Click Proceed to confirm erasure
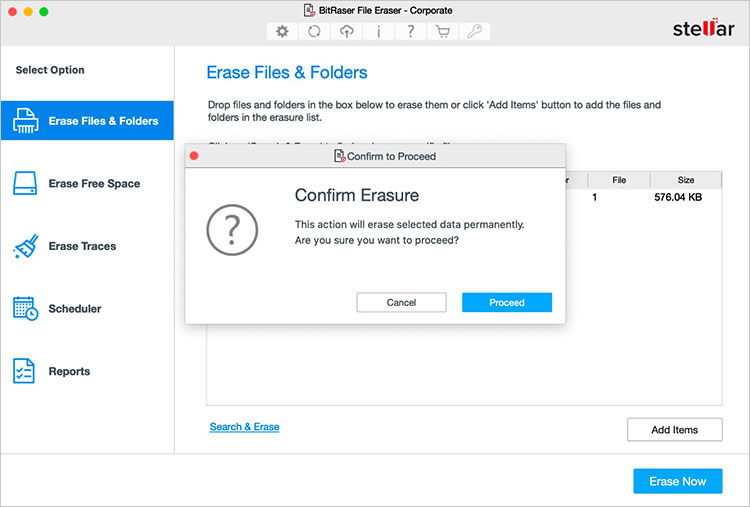The image size is (750, 507). click(507, 302)
